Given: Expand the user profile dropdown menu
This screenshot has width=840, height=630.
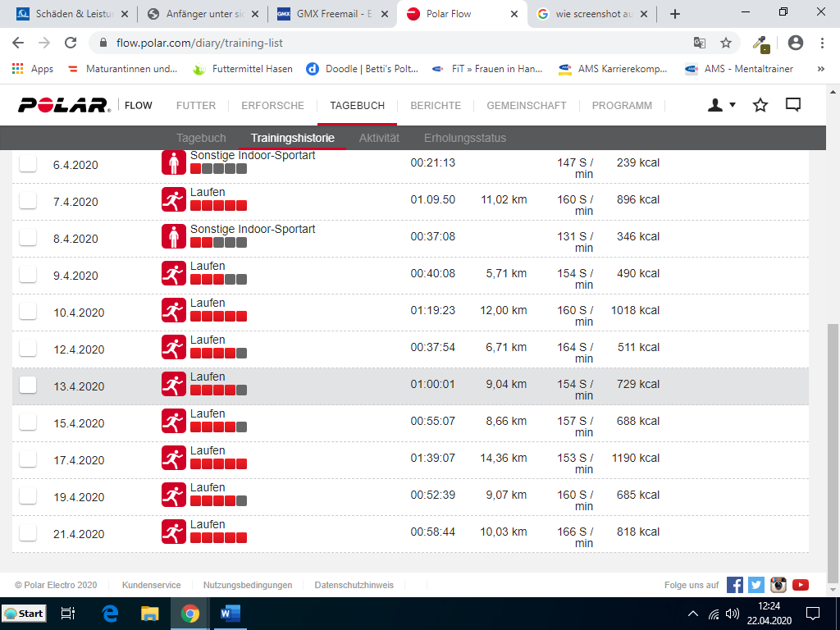Looking at the screenshot, I should (x=722, y=105).
